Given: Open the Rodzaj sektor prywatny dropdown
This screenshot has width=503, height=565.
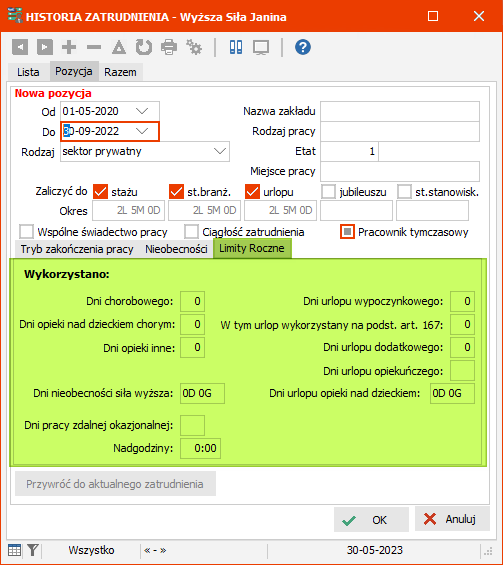Looking at the screenshot, I should (145, 151).
